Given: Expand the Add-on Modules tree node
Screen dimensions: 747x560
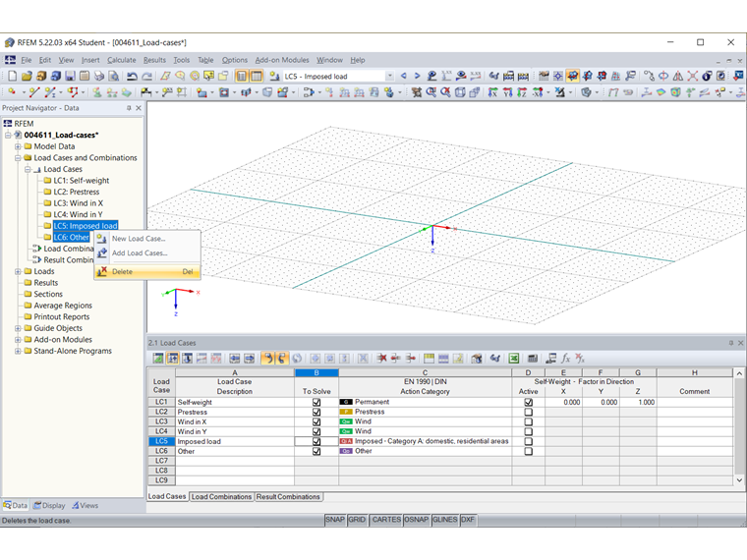Looking at the screenshot, I should pos(18,340).
